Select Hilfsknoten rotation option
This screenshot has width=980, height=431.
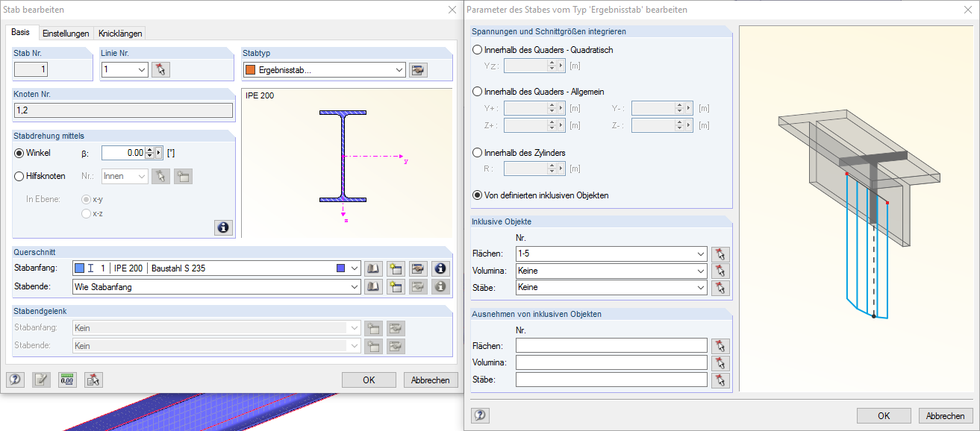19,177
